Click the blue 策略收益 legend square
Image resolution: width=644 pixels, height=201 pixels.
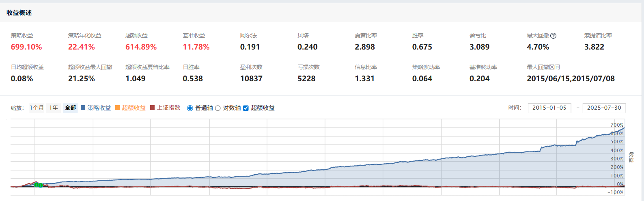[83, 108]
